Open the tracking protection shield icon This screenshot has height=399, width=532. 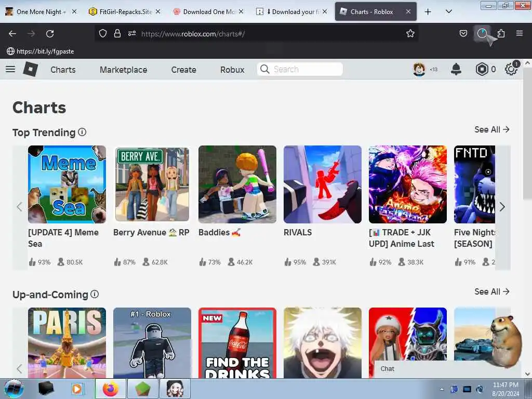tap(103, 33)
